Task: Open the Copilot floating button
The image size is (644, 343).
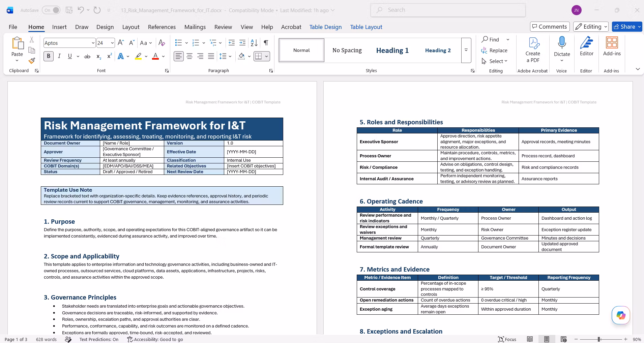Action: (x=621, y=315)
